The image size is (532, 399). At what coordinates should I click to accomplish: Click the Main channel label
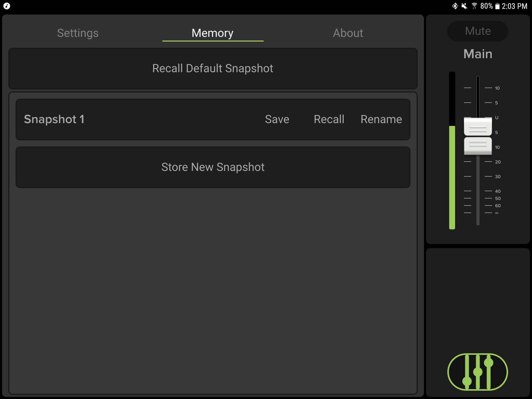478,54
